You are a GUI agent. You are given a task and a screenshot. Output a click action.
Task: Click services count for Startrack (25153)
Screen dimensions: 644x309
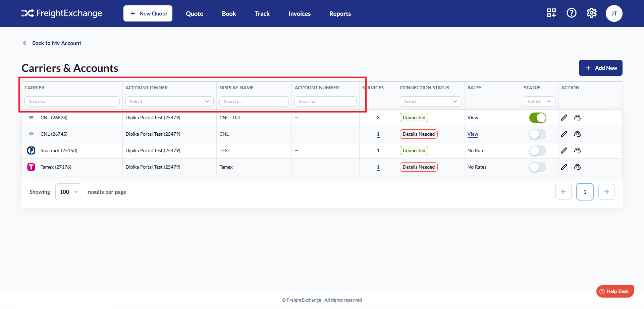(378, 151)
